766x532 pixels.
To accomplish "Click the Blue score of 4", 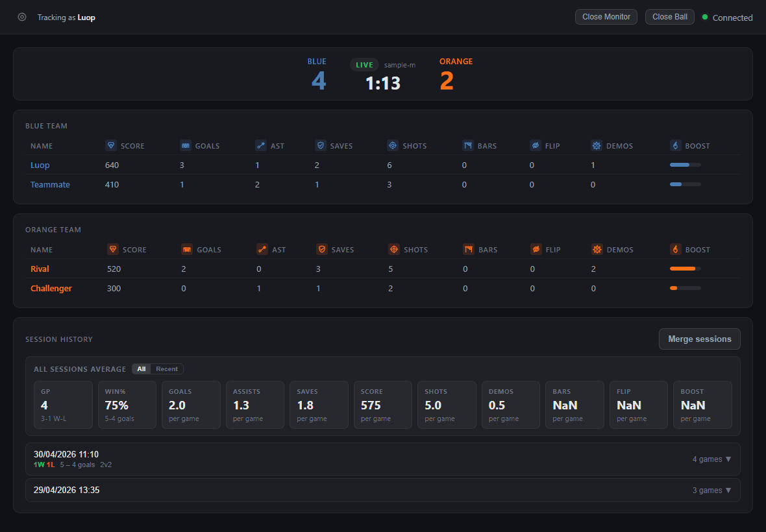I will (319, 80).
